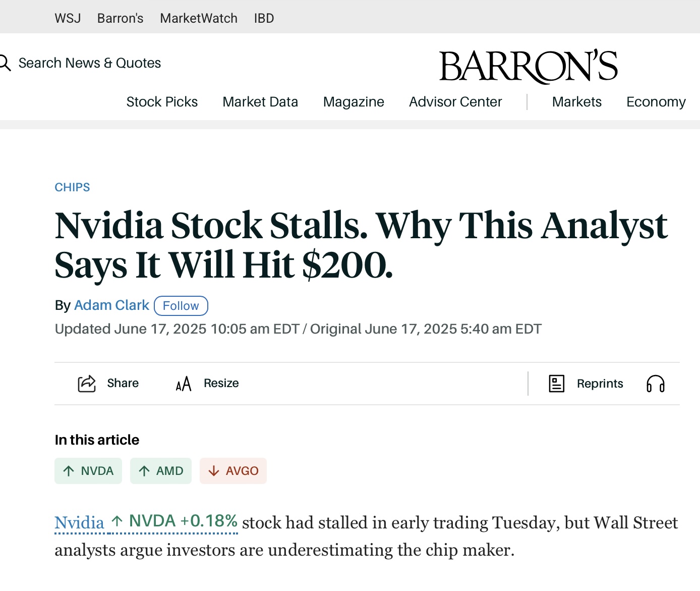The width and height of the screenshot is (700, 591).
Task: Click the search magnifier icon
Action: (x=5, y=63)
